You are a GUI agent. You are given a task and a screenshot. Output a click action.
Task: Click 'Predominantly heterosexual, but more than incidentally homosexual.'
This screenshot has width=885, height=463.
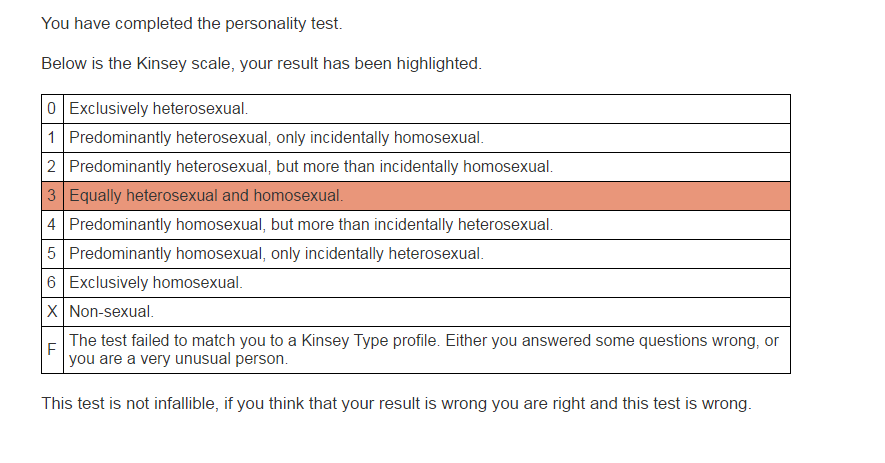click(311, 167)
